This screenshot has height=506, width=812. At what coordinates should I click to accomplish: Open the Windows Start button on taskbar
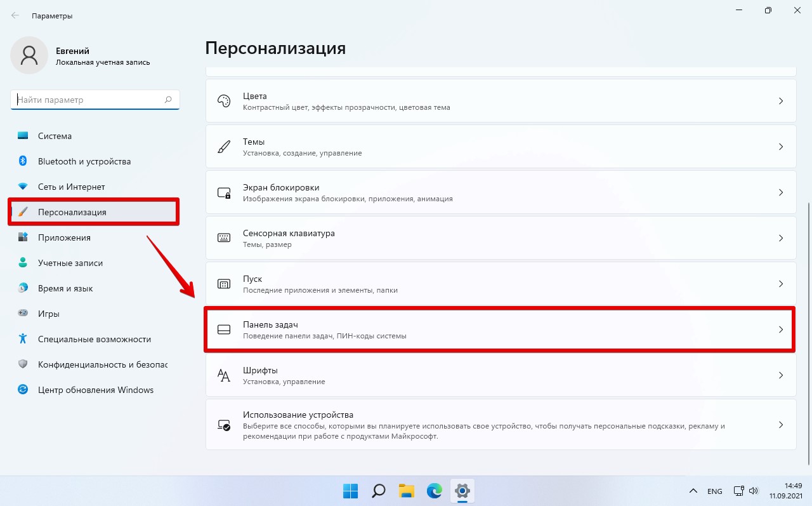[351, 490]
